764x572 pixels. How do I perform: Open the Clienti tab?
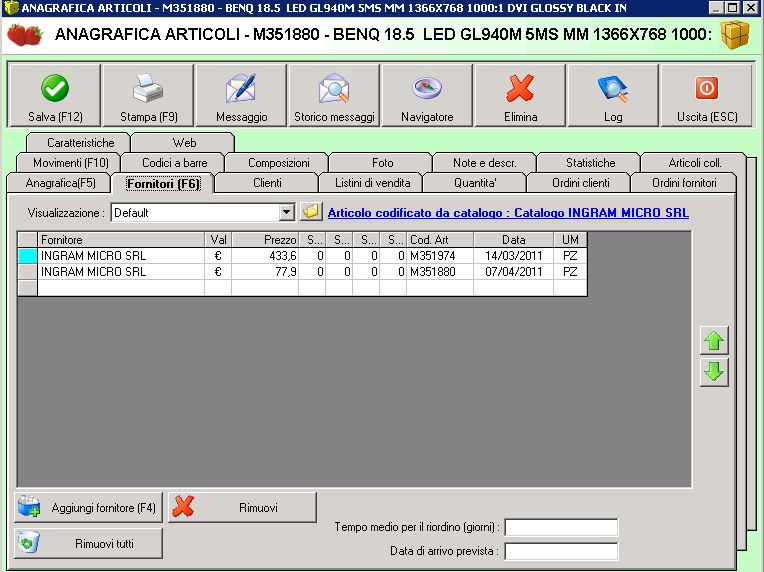tap(267, 183)
